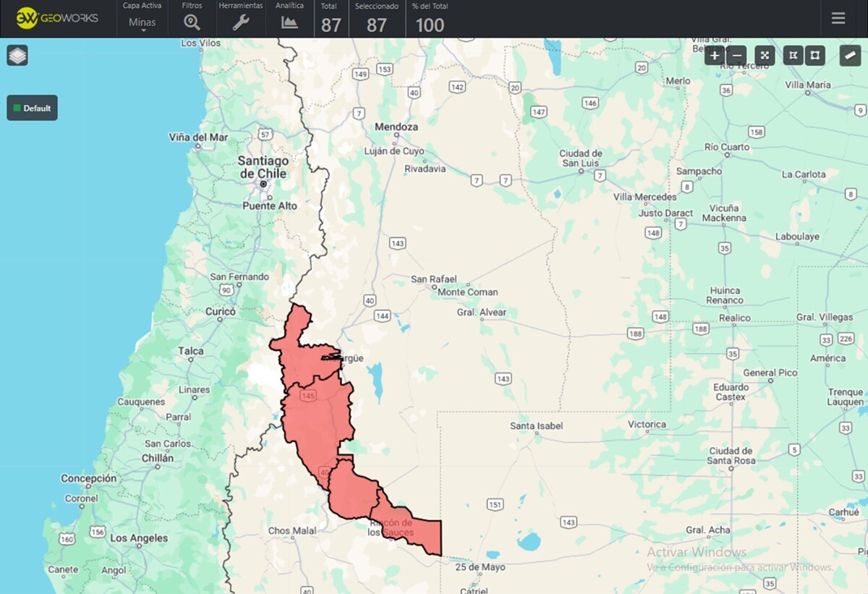Click the Mendoza city label on map

pos(396,127)
